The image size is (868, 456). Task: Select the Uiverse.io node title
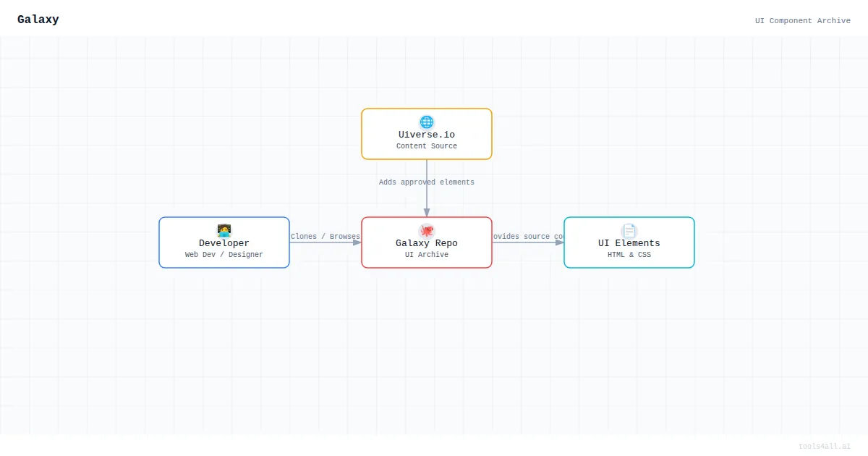click(427, 135)
